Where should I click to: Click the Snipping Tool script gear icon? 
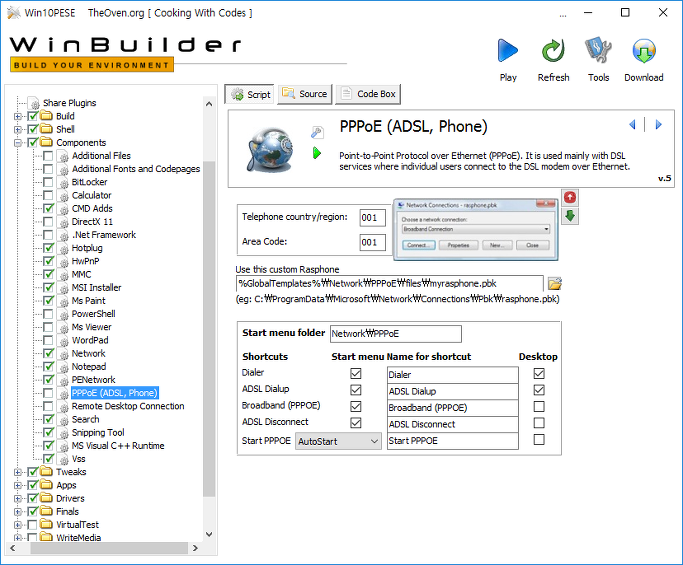point(64,433)
